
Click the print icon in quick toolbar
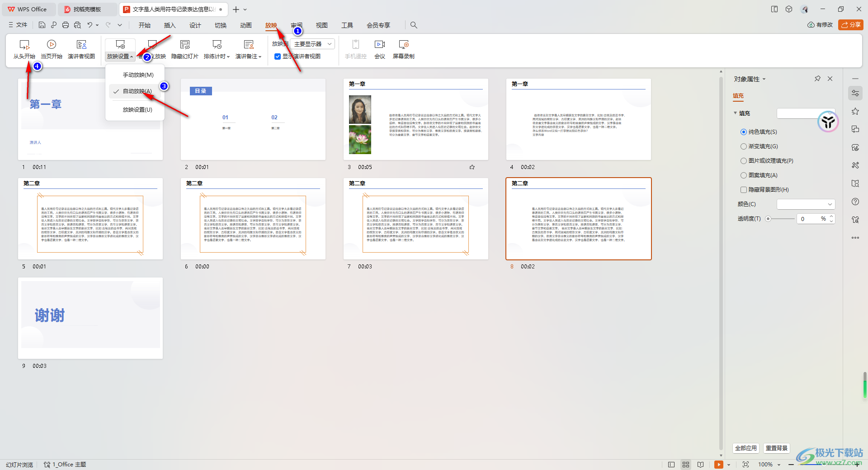(66, 25)
